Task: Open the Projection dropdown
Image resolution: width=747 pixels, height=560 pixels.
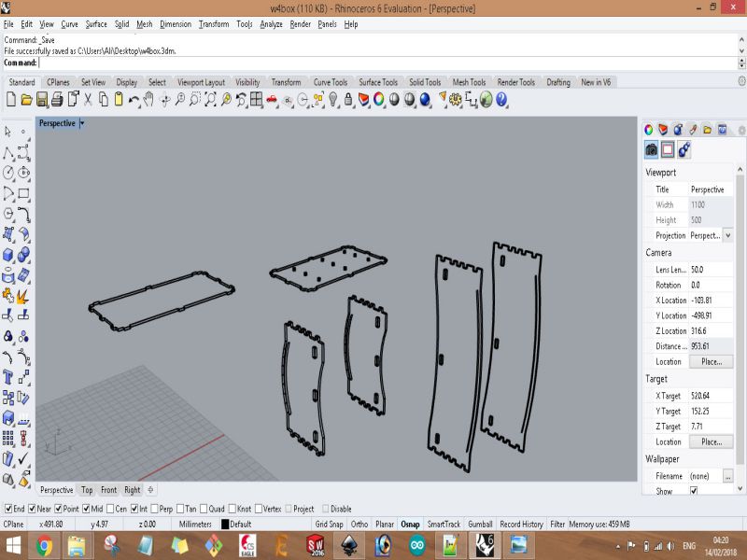Action: point(727,235)
